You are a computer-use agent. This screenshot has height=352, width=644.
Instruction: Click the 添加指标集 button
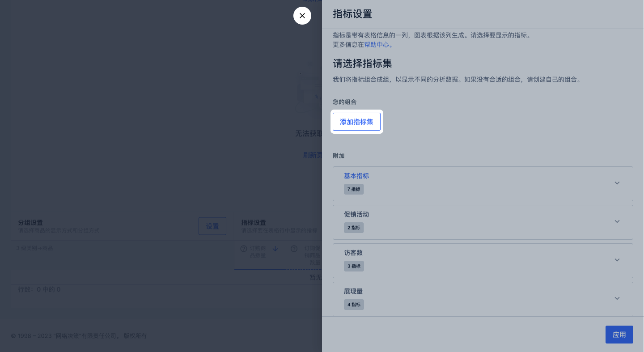pos(356,122)
